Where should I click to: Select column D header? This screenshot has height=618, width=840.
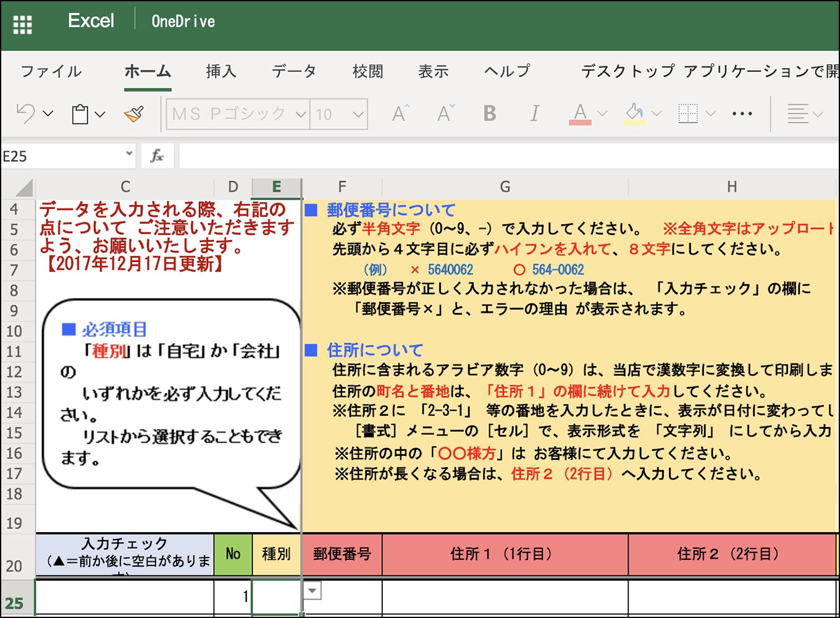[233, 187]
